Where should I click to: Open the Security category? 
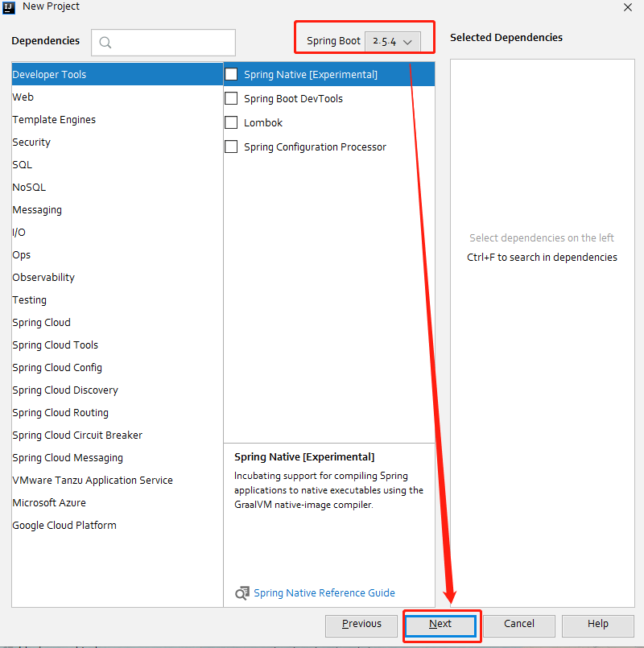(118, 142)
